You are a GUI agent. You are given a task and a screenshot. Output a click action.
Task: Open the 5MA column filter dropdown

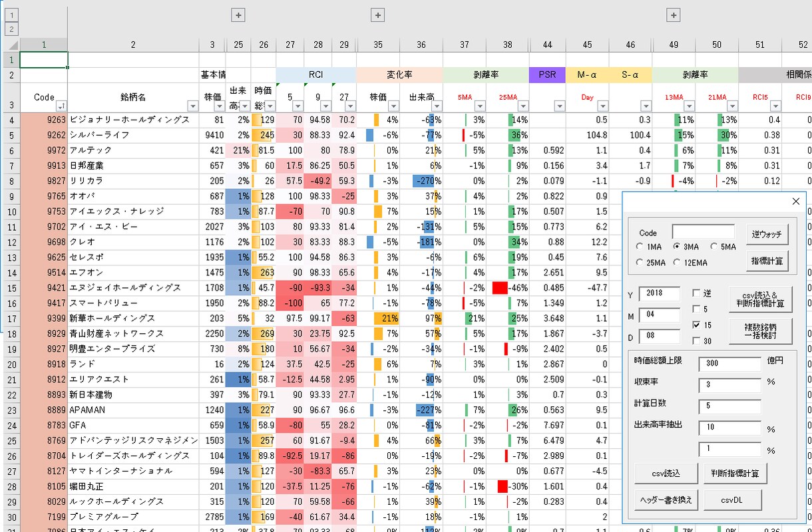[480, 106]
